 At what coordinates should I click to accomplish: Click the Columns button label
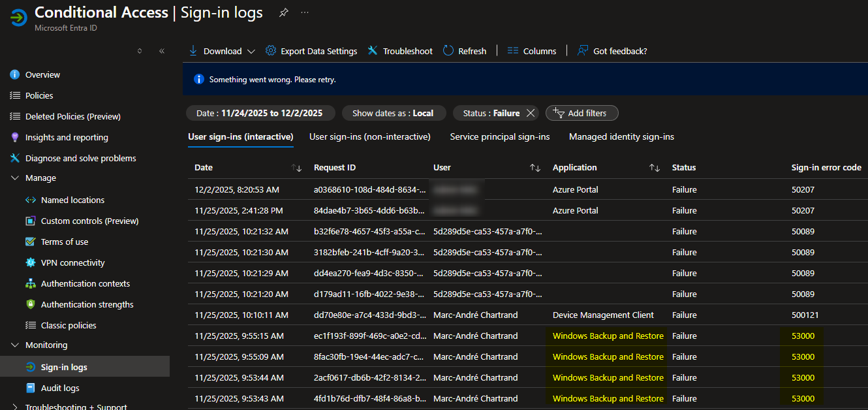click(x=540, y=51)
